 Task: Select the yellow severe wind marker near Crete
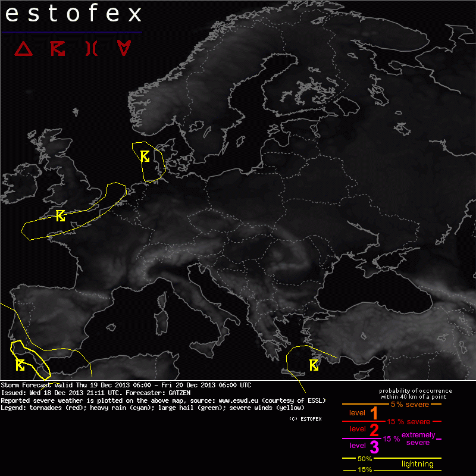tap(314, 365)
